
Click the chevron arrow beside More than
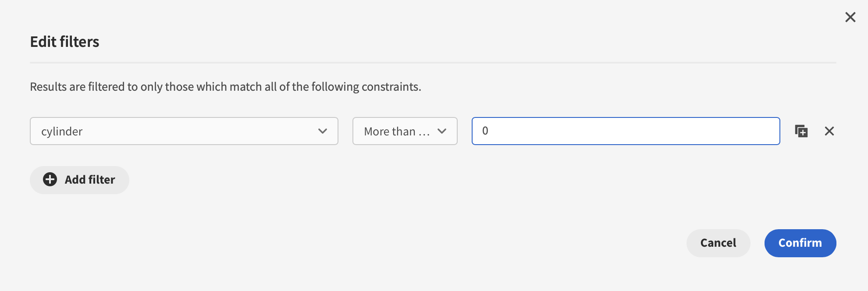click(442, 131)
